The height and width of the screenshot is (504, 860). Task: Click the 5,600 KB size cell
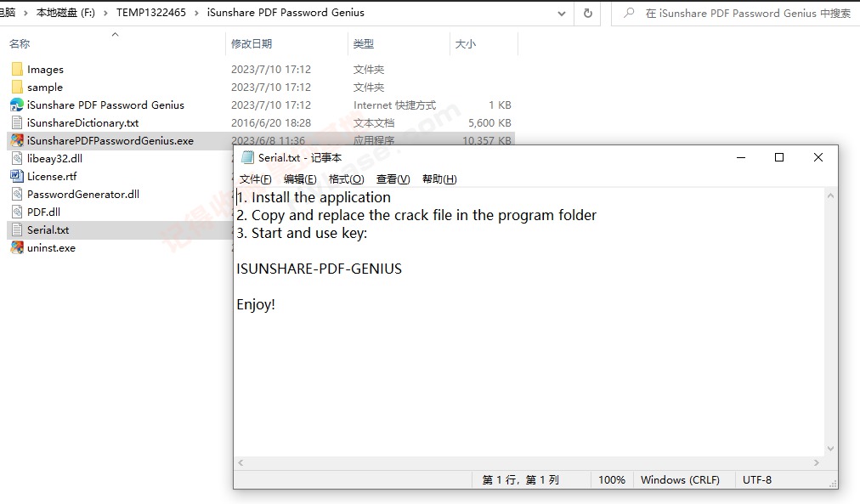pyautogui.click(x=489, y=123)
